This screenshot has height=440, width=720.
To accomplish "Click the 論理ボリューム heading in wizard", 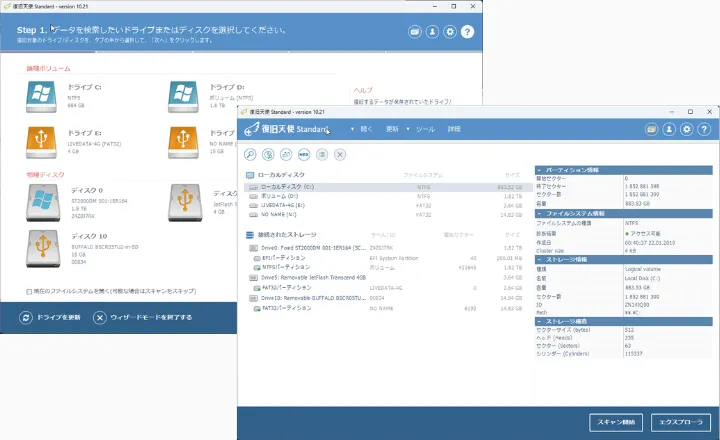I will 48,68.
